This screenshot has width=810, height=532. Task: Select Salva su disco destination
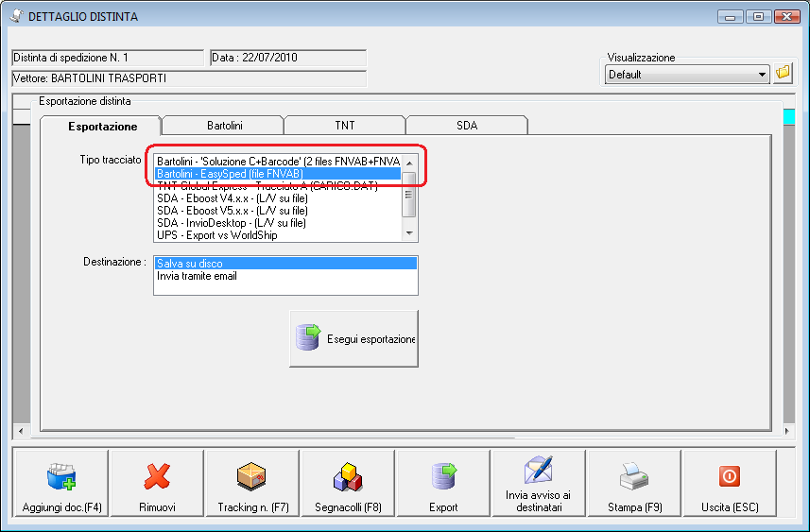[x=285, y=264]
